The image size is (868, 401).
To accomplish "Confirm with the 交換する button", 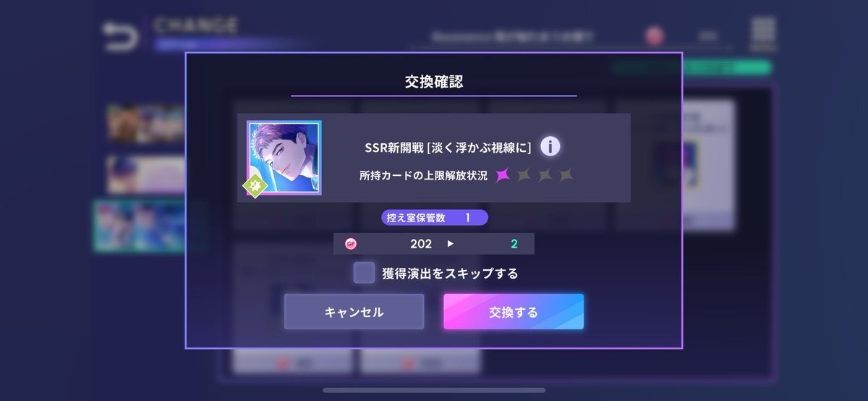I will [514, 312].
